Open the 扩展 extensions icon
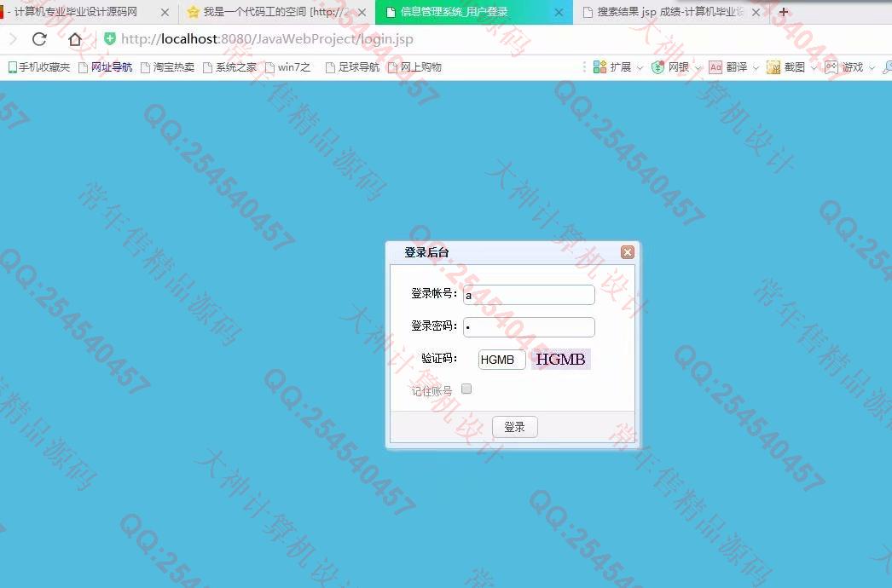 599,67
